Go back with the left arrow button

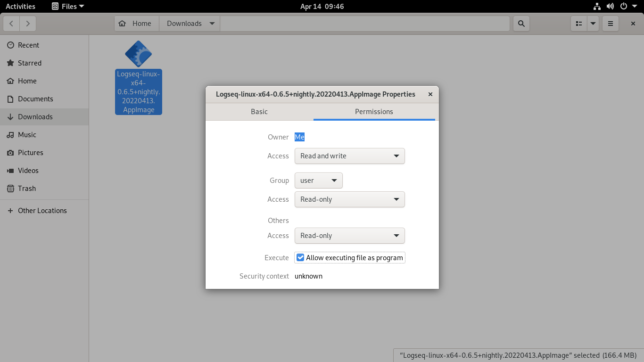[x=11, y=24]
